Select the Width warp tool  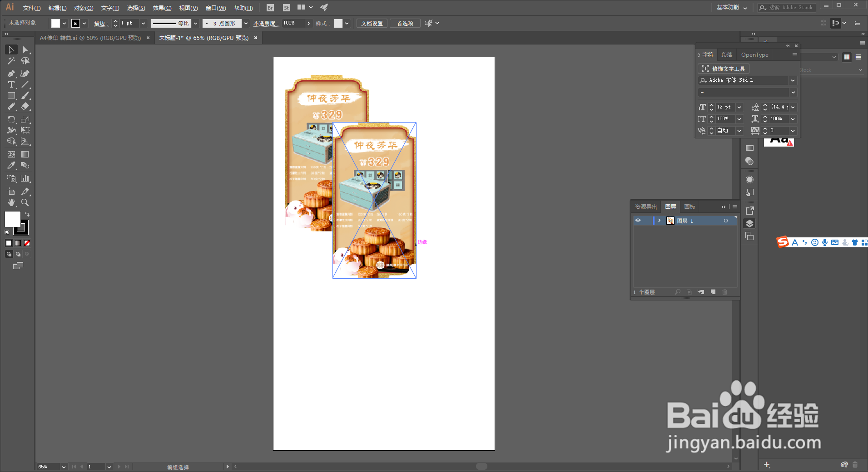[x=11, y=130]
